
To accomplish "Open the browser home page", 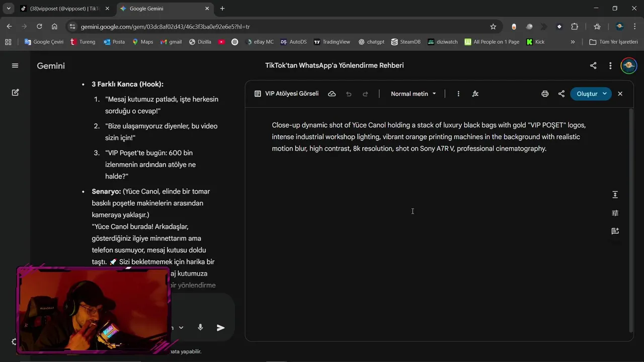I will tap(54, 27).
